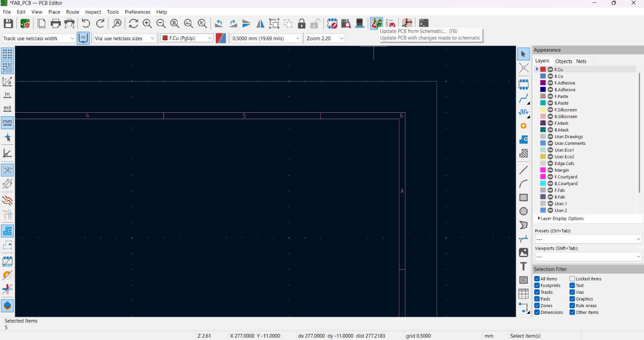
Task: Switch units to mils
Action: click(7, 109)
